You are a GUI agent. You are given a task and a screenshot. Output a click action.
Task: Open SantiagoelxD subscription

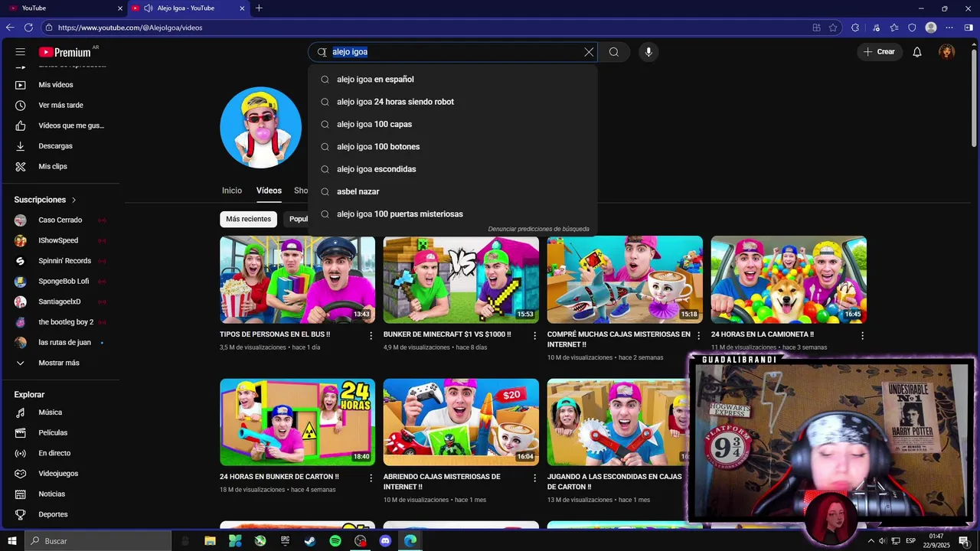(60, 302)
